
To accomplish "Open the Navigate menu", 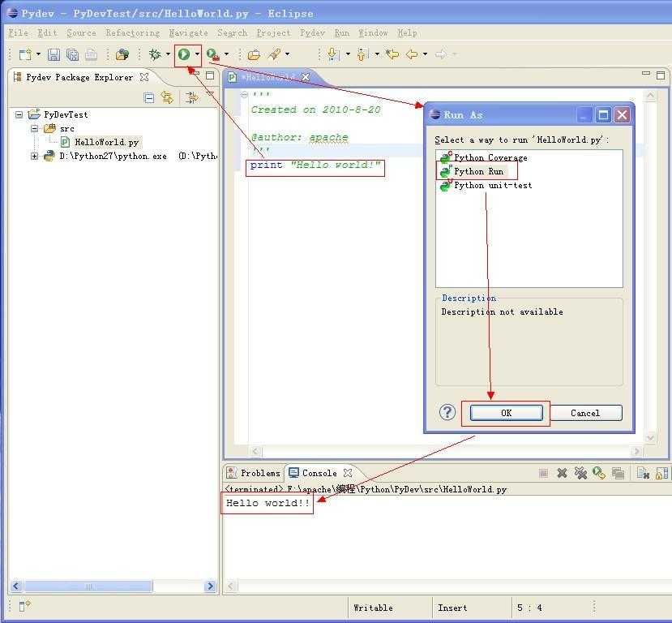I will [x=189, y=33].
